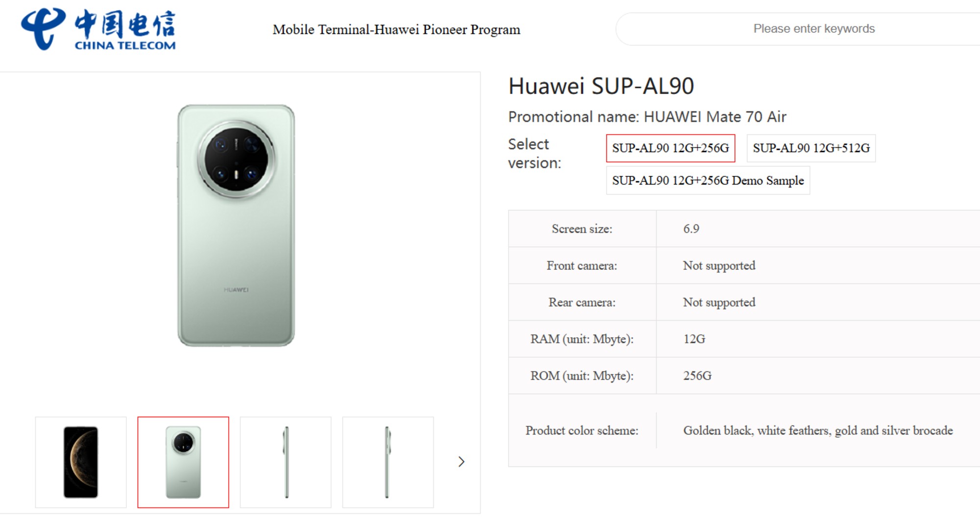View the right side profile thumbnail

[x=388, y=462]
